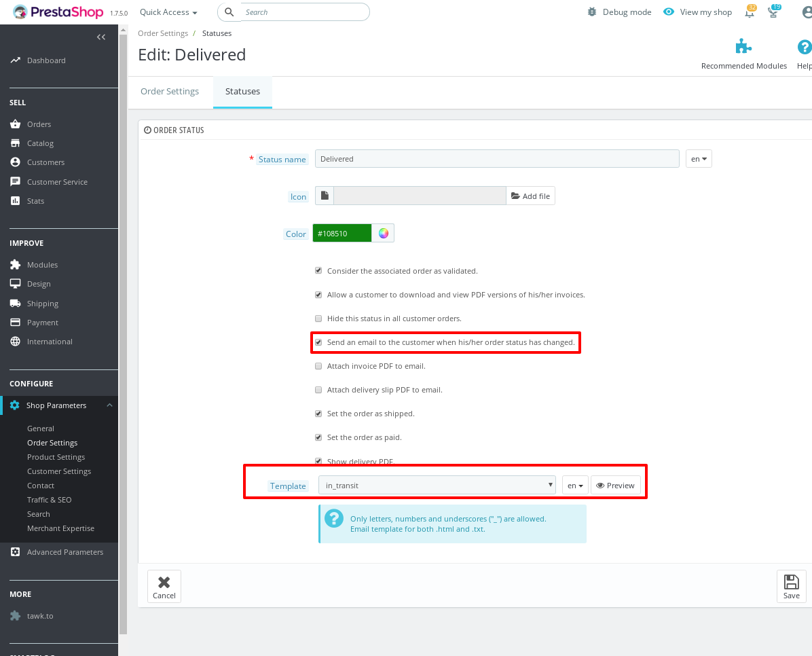This screenshot has height=656, width=812.
Task: Open Traffic & SEO submenu item
Action: (x=49, y=500)
